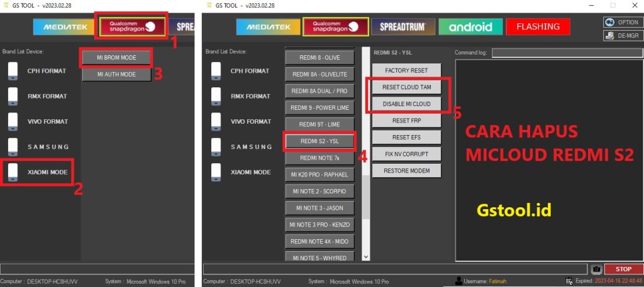Click the command log output area
The width and height of the screenshot is (644, 287).
(x=548, y=160)
